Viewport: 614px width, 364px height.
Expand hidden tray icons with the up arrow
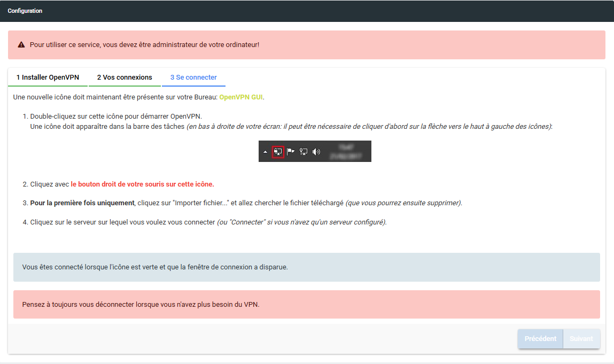point(266,152)
